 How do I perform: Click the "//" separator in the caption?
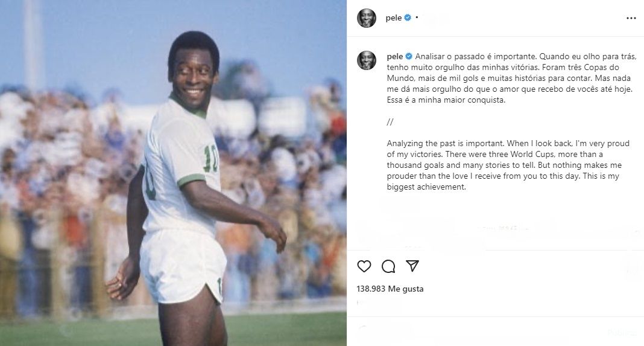pos(390,121)
